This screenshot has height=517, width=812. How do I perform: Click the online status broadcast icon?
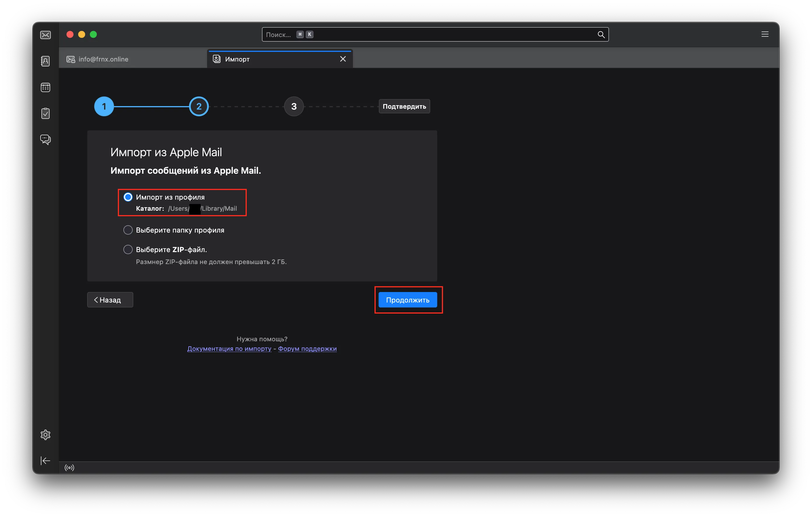point(69,467)
